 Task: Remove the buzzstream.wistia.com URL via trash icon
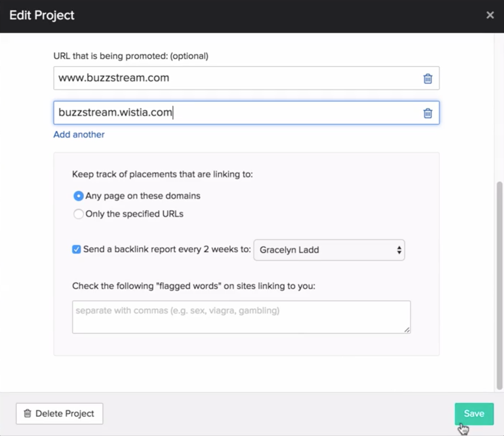[427, 113]
